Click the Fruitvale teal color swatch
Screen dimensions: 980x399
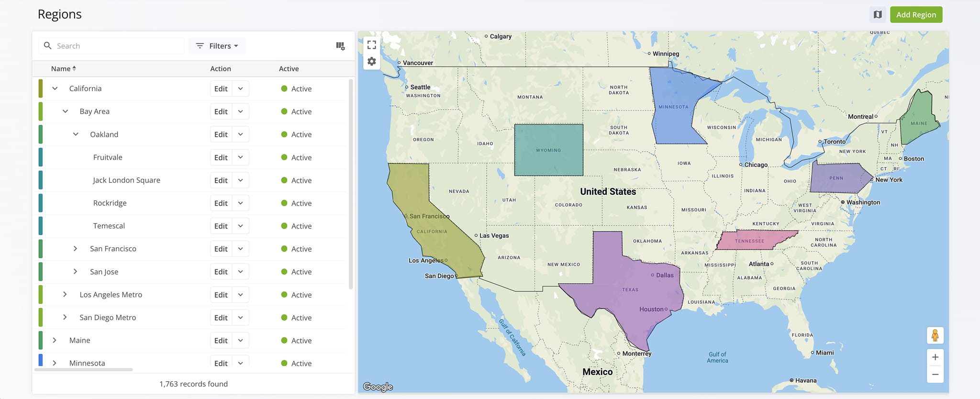pos(41,157)
